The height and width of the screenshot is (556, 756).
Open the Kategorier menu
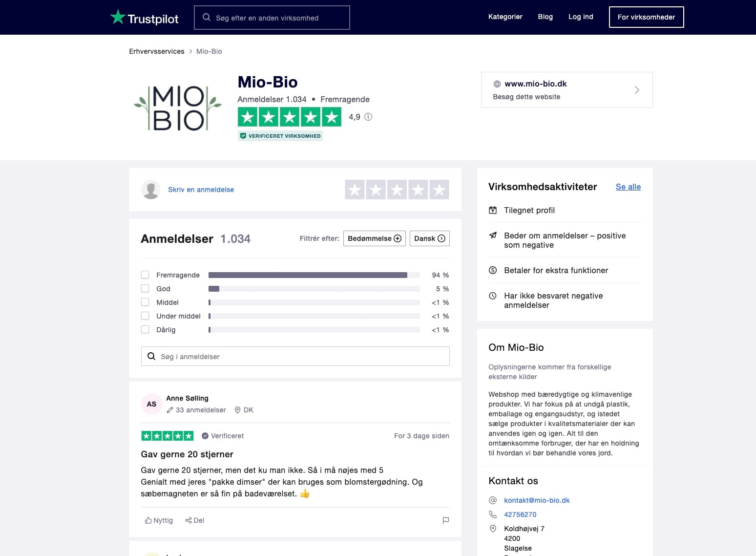point(505,17)
